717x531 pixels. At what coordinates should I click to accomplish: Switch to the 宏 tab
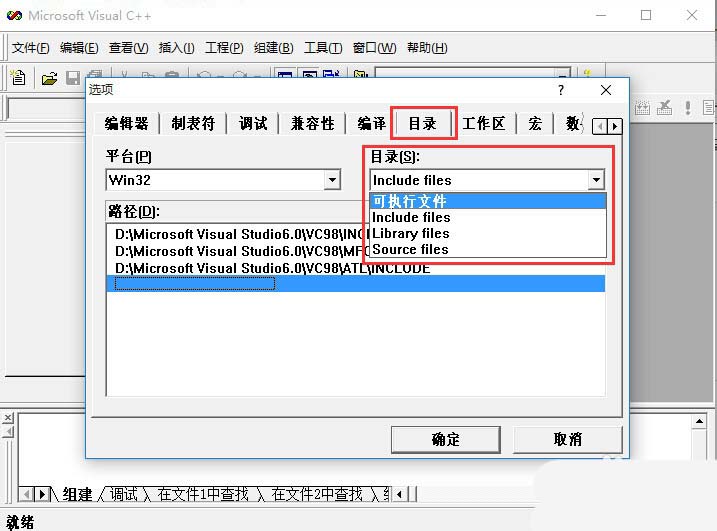(x=535, y=123)
